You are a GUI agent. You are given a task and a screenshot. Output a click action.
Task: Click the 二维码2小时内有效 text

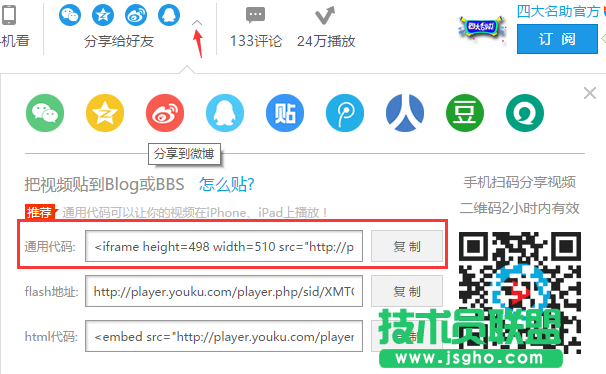[x=520, y=208]
